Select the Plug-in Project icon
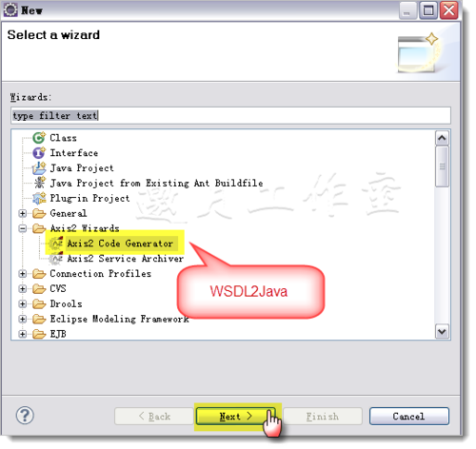476x449 pixels. click(39, 198)
